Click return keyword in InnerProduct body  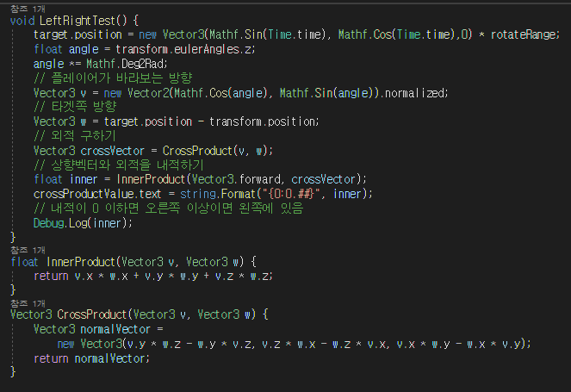51,277
